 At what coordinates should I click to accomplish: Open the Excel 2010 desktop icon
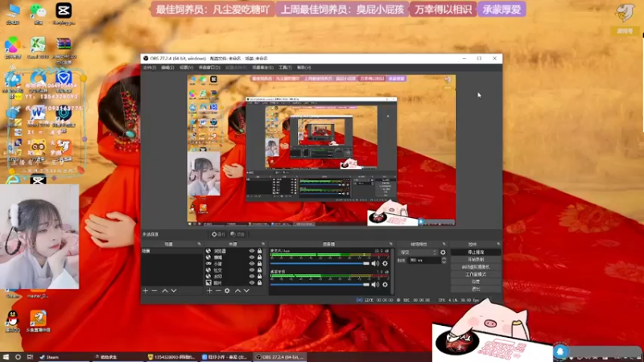click(x=38, y=47)
